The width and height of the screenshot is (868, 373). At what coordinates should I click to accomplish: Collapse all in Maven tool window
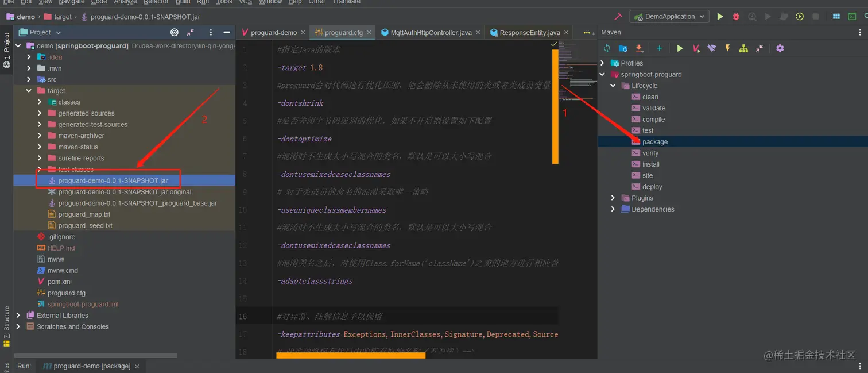click(x=759, y=48)
